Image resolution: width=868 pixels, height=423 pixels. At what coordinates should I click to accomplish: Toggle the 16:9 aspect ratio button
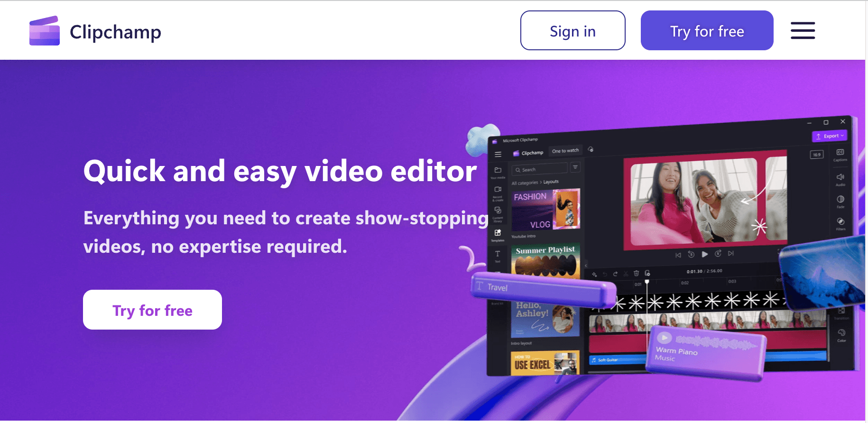[816, 155]
